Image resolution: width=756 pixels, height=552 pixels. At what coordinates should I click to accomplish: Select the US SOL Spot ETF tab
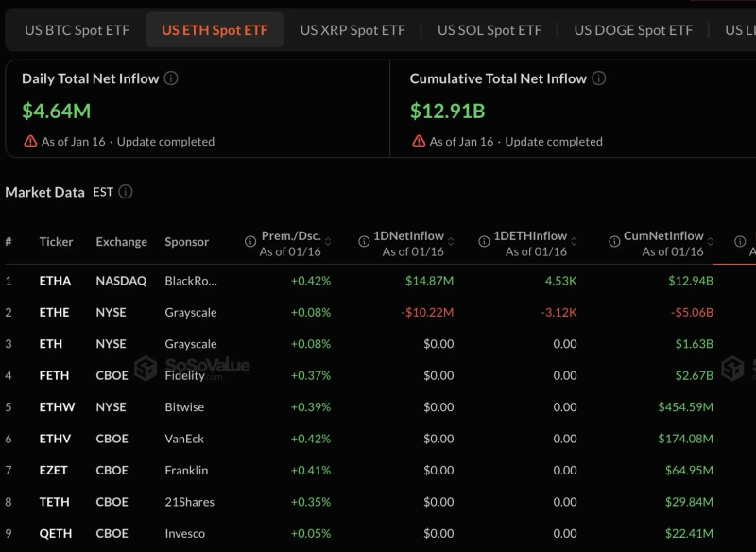[490, 30]
